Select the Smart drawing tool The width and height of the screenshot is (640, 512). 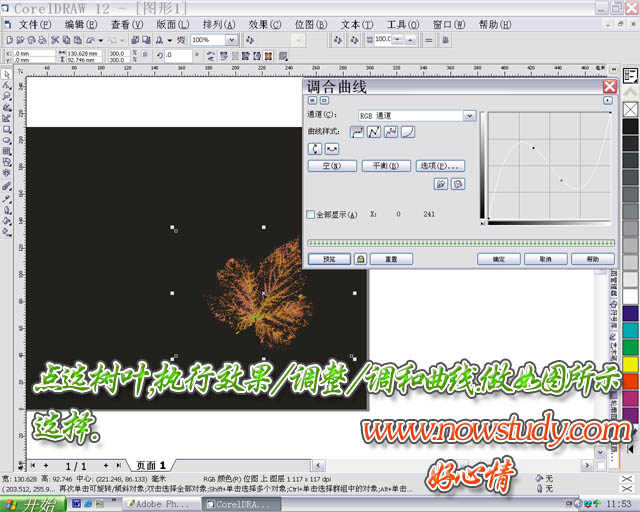[x=7, y=118]
